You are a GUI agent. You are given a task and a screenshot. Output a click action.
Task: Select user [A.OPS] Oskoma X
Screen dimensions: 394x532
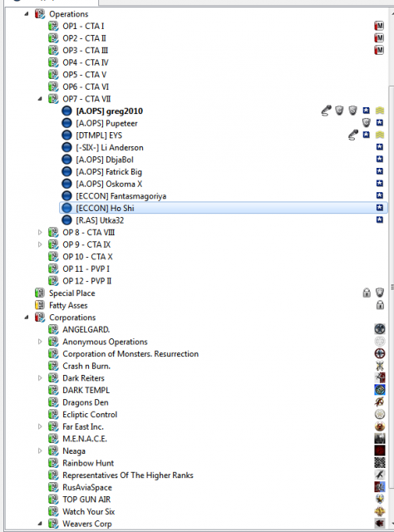(109, 184)
